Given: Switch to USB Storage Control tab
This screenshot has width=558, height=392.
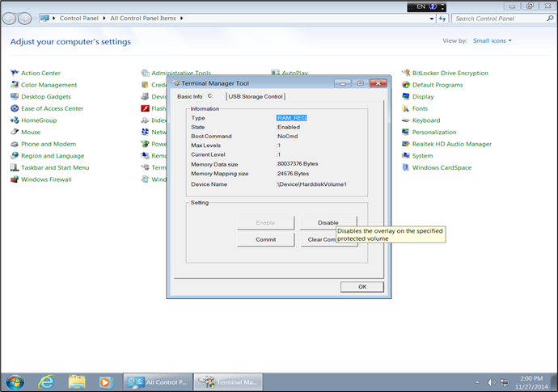Looking at the screenshot, I should (x=256, y=96).
